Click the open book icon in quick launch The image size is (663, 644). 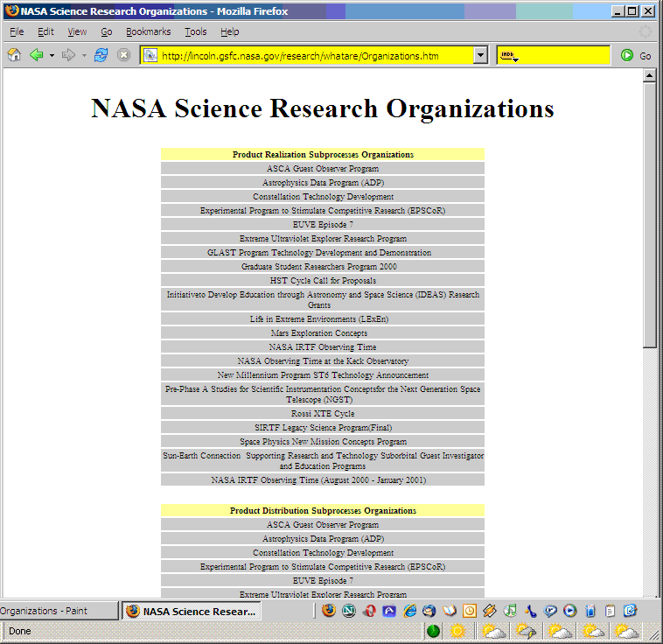coord(450,611)
